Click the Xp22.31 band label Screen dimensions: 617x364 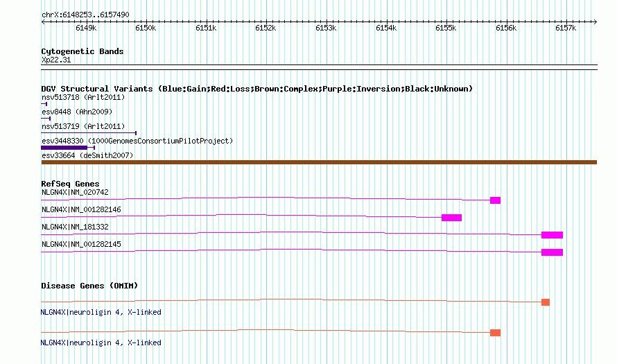coord(56,60)
